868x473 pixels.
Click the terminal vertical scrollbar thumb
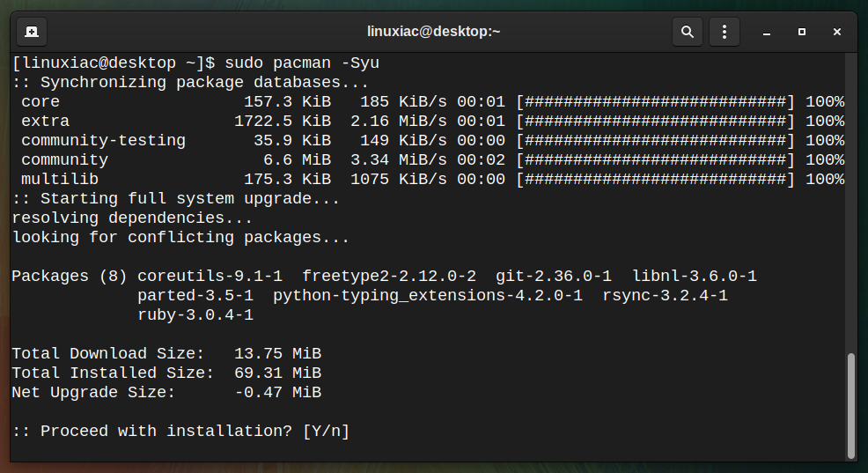click(851, 406)
